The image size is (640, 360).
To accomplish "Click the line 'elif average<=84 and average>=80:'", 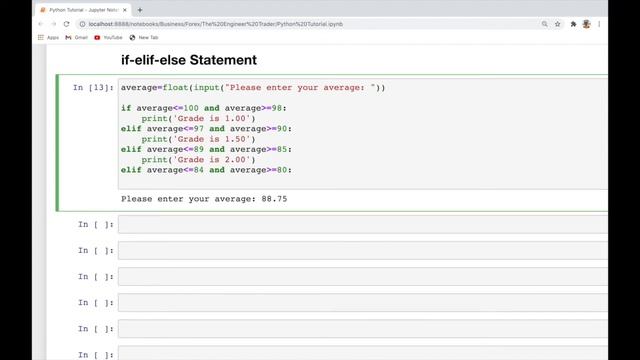I will pyautogui.click(x=207, y=170).
